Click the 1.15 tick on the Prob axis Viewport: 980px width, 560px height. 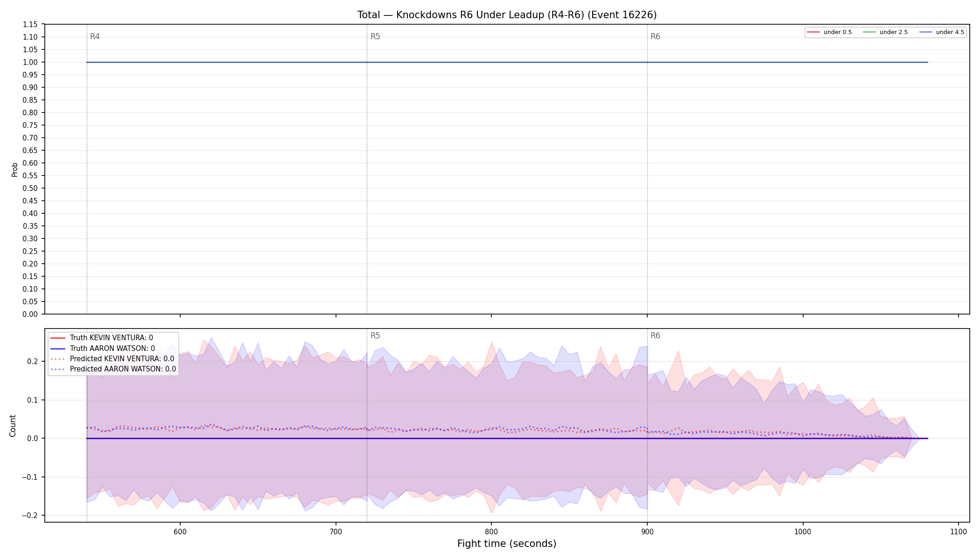click(30, 24)
